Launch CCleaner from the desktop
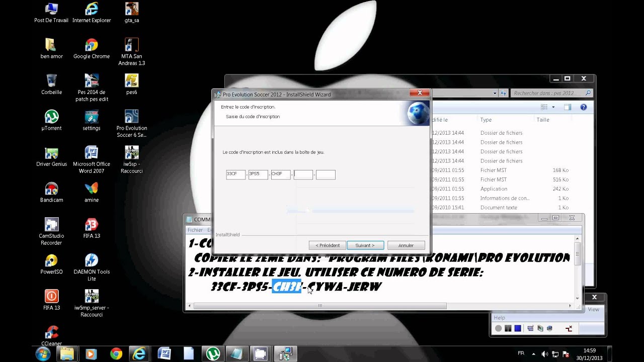The image size is (644, 362). click(51, 335)
